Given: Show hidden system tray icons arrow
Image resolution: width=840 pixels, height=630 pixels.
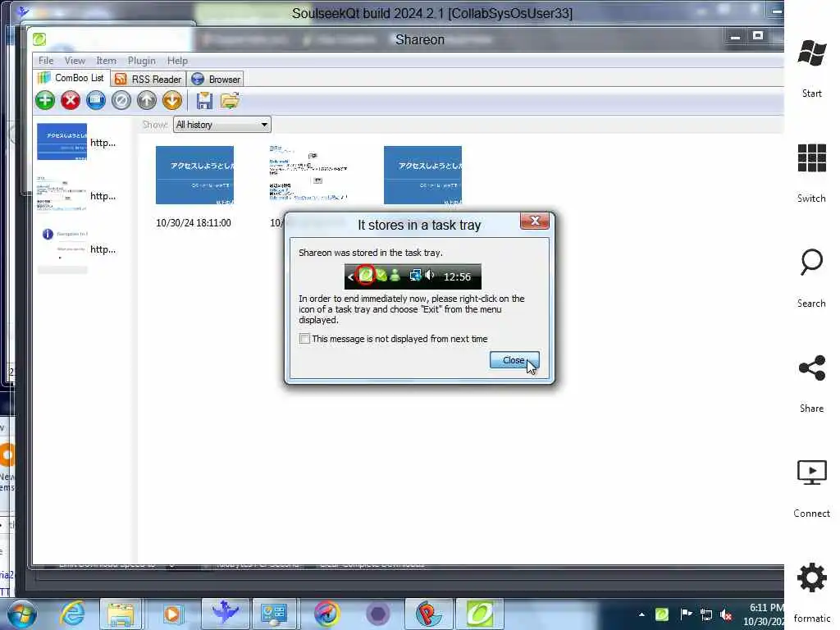Looking at the screenshot, I should point(641,614).
